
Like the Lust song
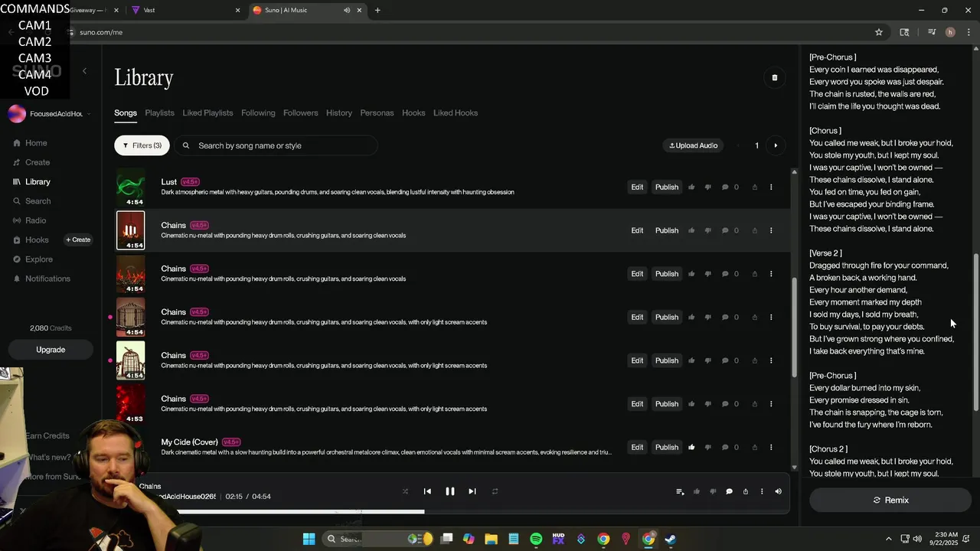tap(691, 187)
